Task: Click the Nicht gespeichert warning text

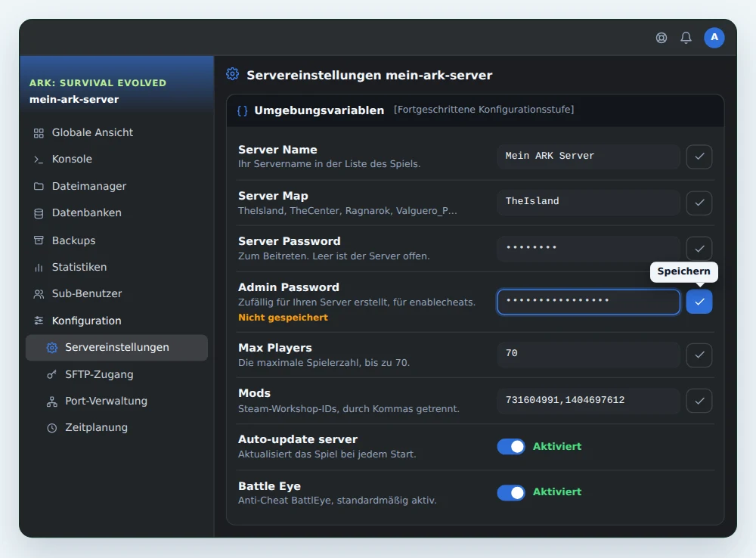Action: tap(283, 318)
